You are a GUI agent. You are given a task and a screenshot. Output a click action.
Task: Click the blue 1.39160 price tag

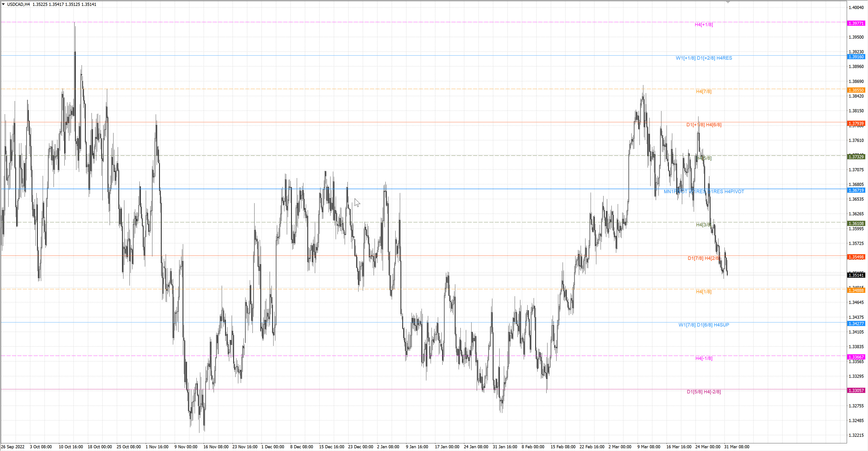click(x=856, y=56)
